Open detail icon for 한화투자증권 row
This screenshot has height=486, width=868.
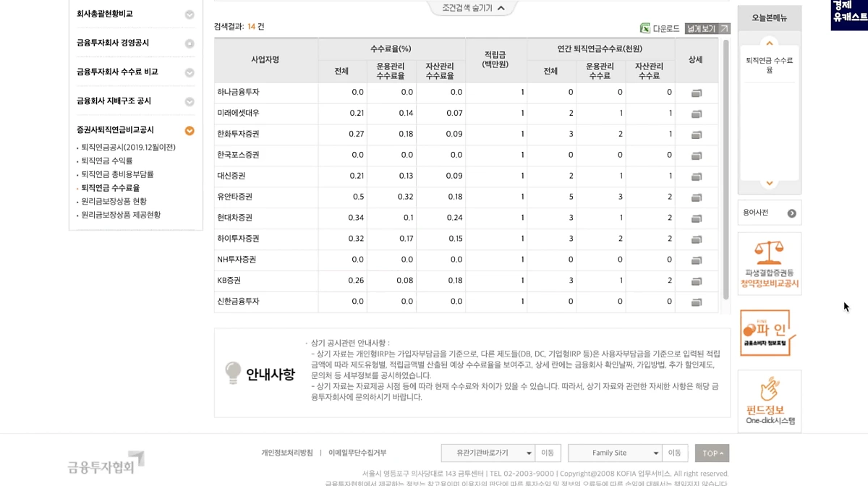696,135
